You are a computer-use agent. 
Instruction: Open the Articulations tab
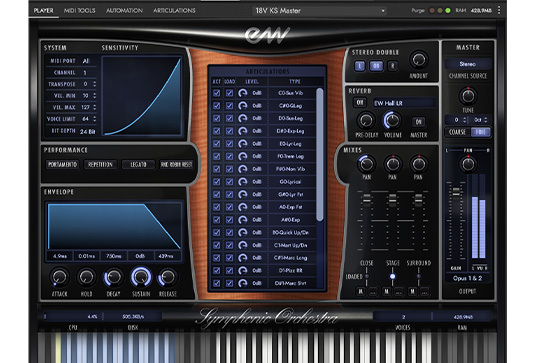[174, 11]
